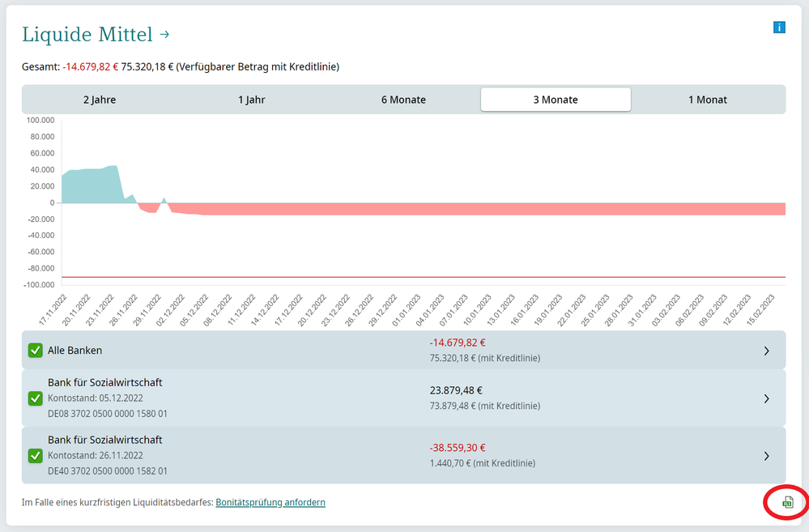Open the Bonitätsprüfung anfordern link
The height and width of the screenshot is (532, 809).
(x=270, y=502)
